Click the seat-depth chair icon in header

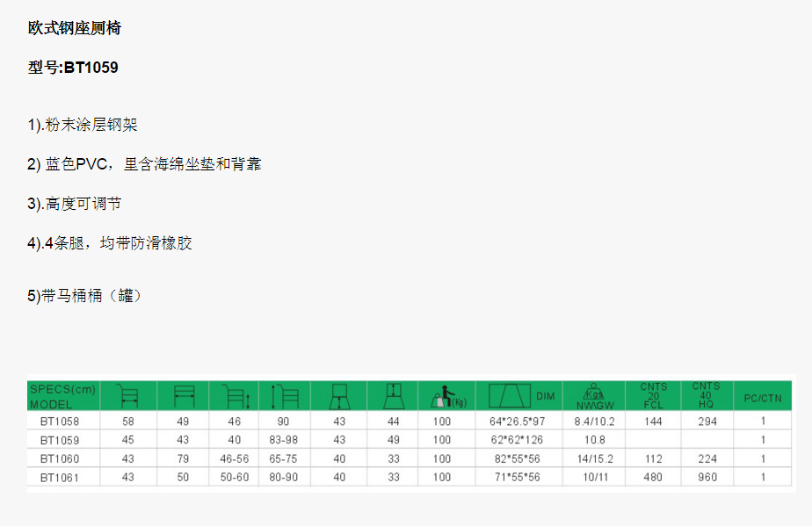[339, 397]
